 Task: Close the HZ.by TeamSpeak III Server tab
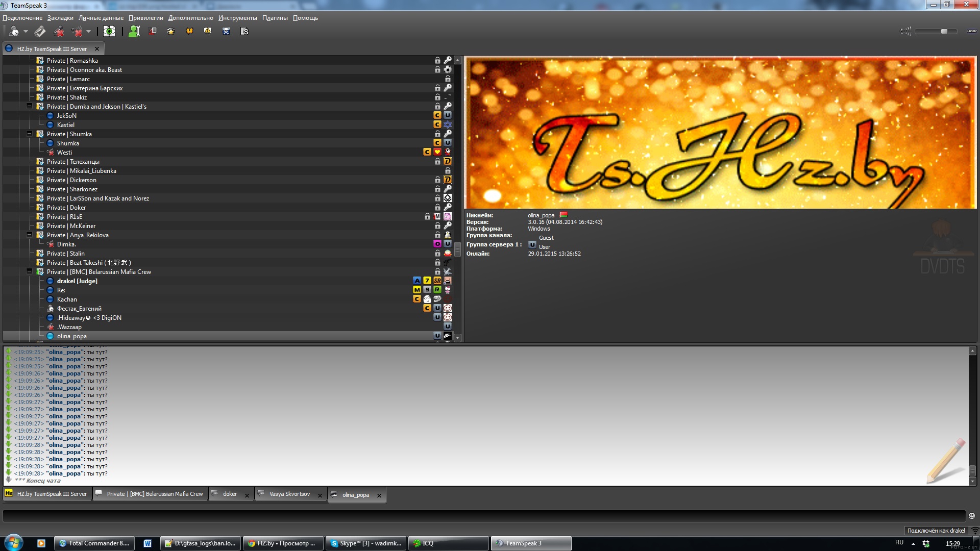coord(97,49)
